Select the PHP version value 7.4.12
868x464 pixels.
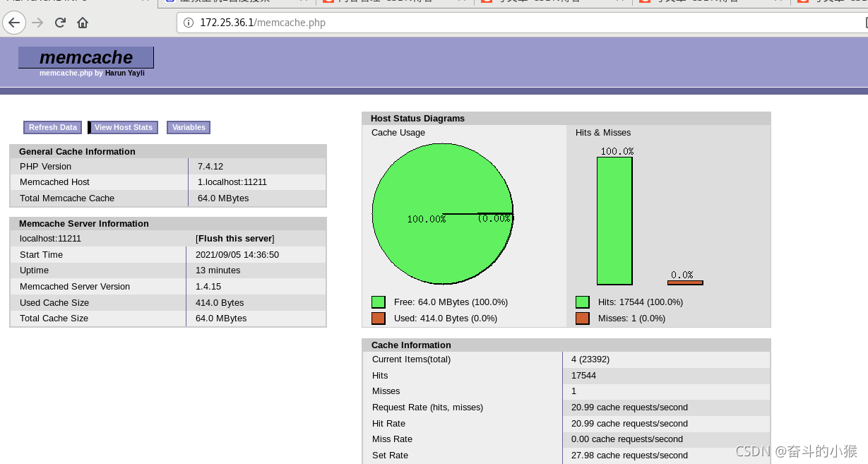(210, 167)
